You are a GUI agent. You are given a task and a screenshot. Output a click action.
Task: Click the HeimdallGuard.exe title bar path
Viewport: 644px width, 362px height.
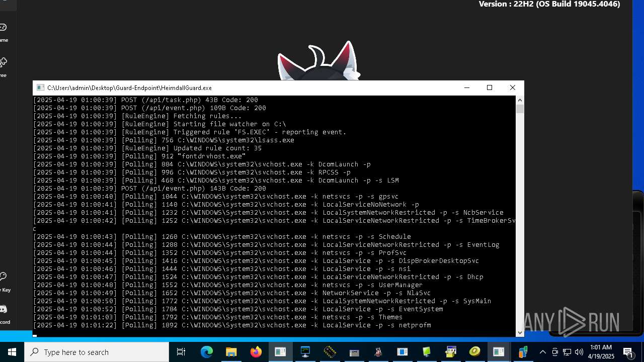coord(129,87)
